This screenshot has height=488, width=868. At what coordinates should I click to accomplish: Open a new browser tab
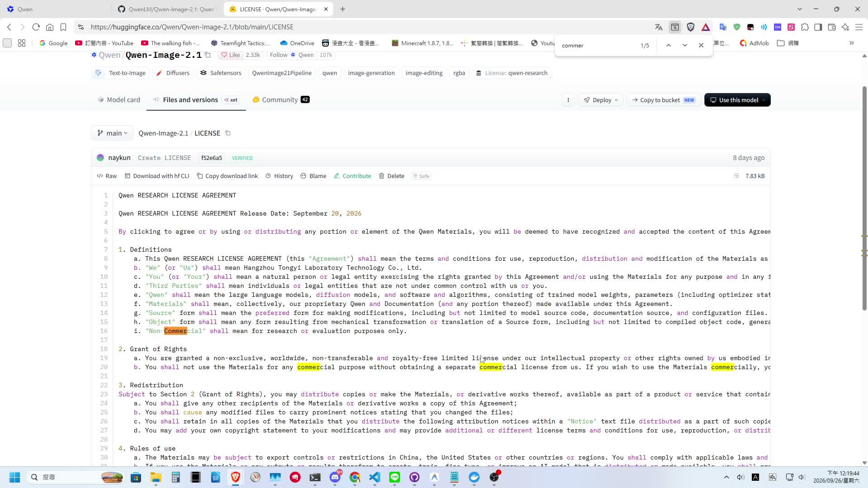click(x=343, y=9)
